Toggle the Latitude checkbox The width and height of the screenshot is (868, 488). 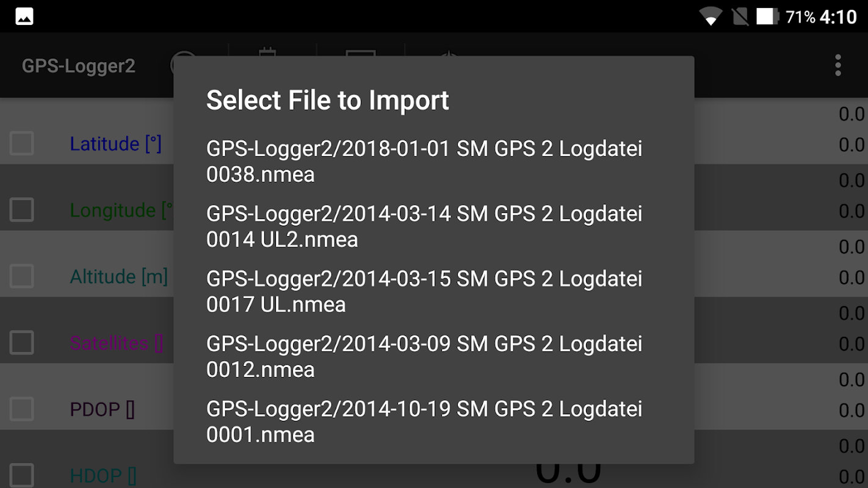21,144
